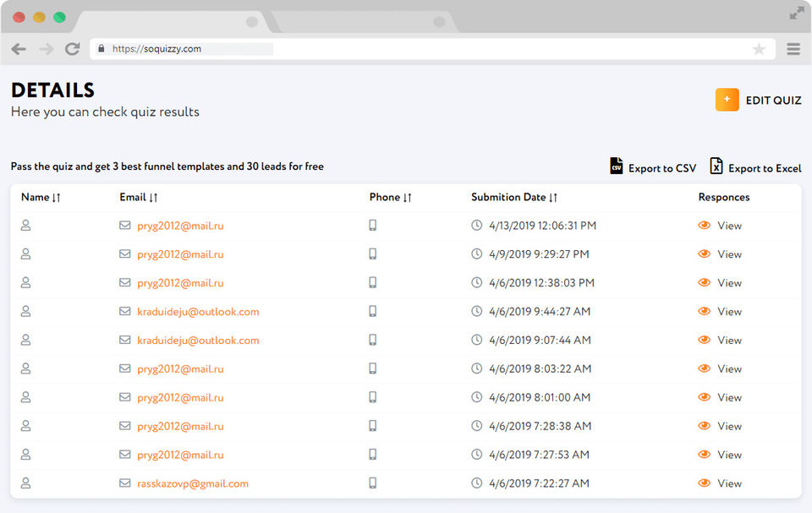Click the envelope icon beside rasskazovp@gmail.com
The width and height of the screenshot is (812, 513).
[x=125, y=483]
